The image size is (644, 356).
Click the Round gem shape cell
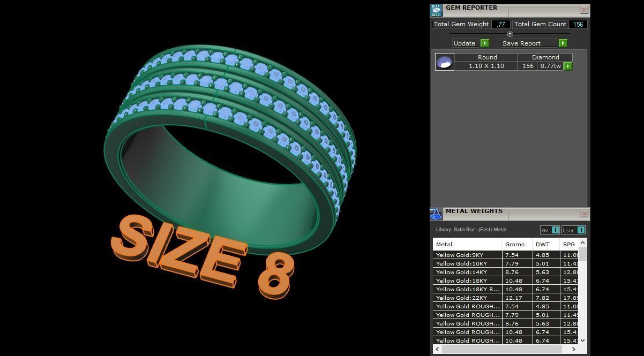486,57
